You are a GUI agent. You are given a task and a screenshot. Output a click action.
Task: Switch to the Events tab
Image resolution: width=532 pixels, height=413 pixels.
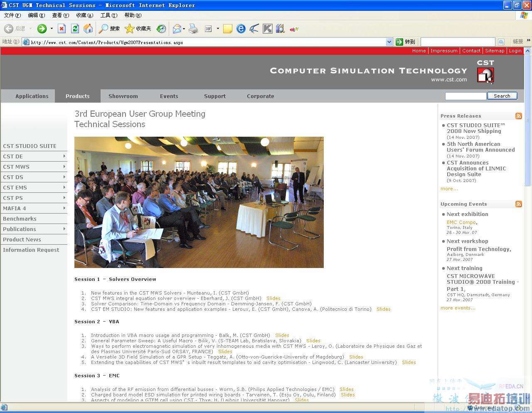pyautogui.click(x=169, y=96)
